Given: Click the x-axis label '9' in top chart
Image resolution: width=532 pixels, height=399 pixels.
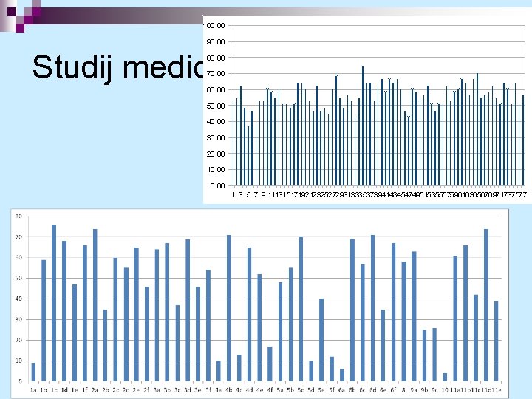Looking at the screenshot, I should (x=263, y=195).
